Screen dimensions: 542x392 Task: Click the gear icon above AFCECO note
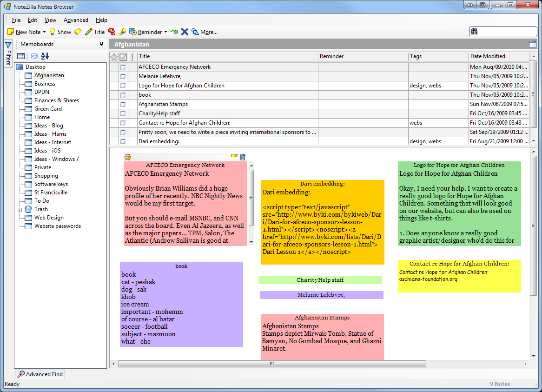[127, 157]
